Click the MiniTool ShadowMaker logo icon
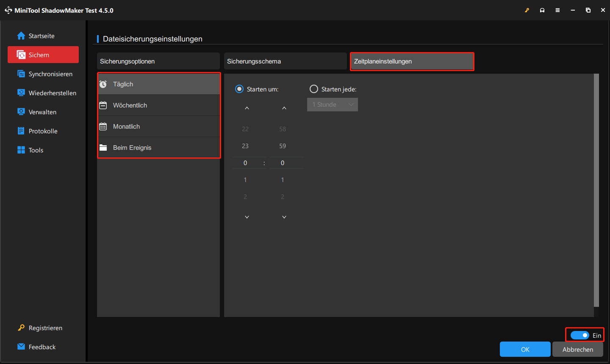610x364 pixels. 8,10
